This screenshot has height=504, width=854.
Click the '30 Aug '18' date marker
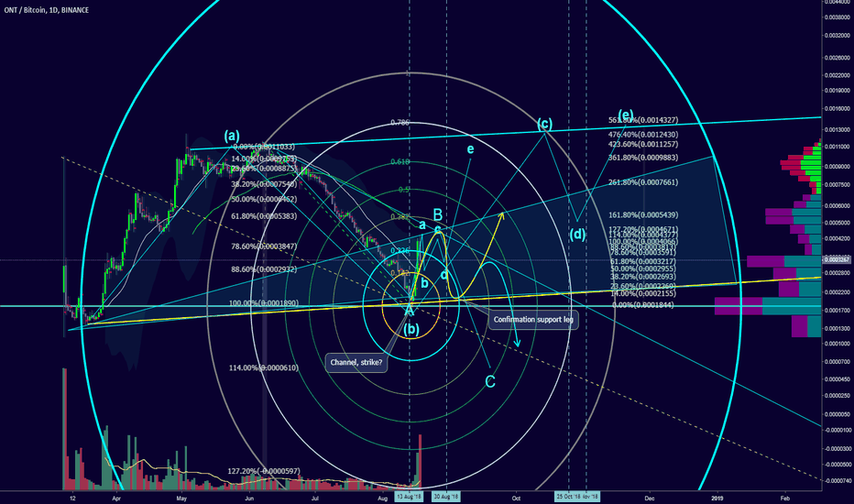coord(445,497)
